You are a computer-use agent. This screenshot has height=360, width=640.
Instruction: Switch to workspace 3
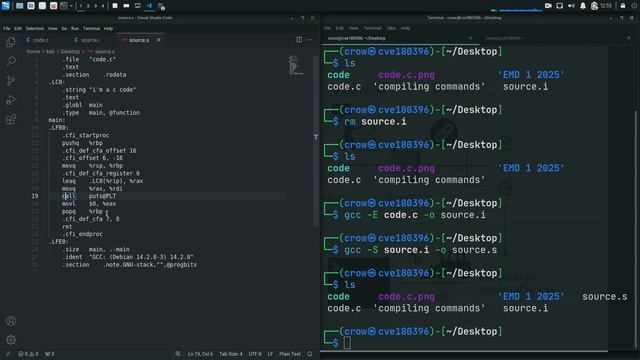[96, 6]
